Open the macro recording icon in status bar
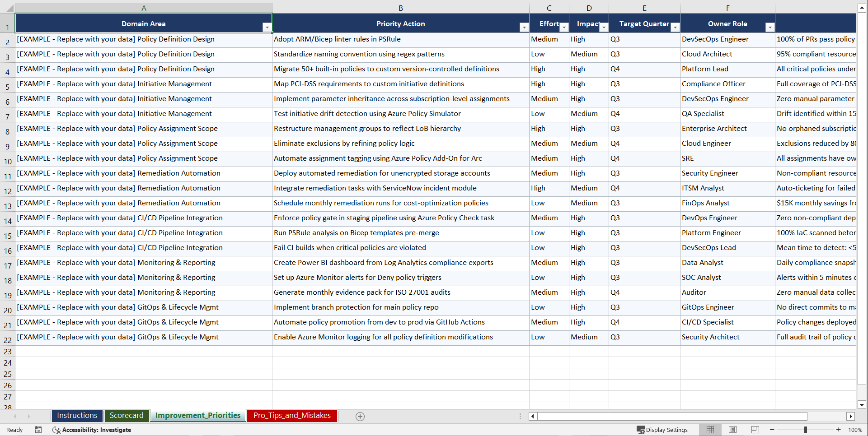 pos(38,430)
